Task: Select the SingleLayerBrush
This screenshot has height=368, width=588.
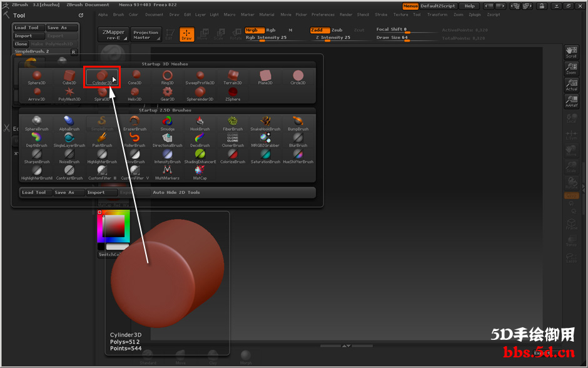Action: 69,140
